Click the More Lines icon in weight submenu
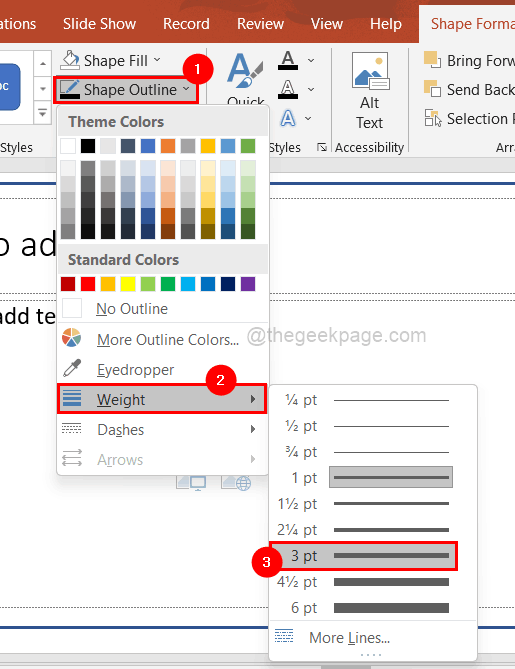 coord(284,636)
